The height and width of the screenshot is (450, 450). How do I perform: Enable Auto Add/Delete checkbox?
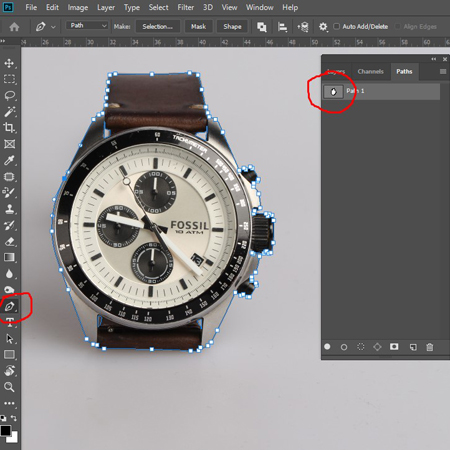[x=337, y=26]
